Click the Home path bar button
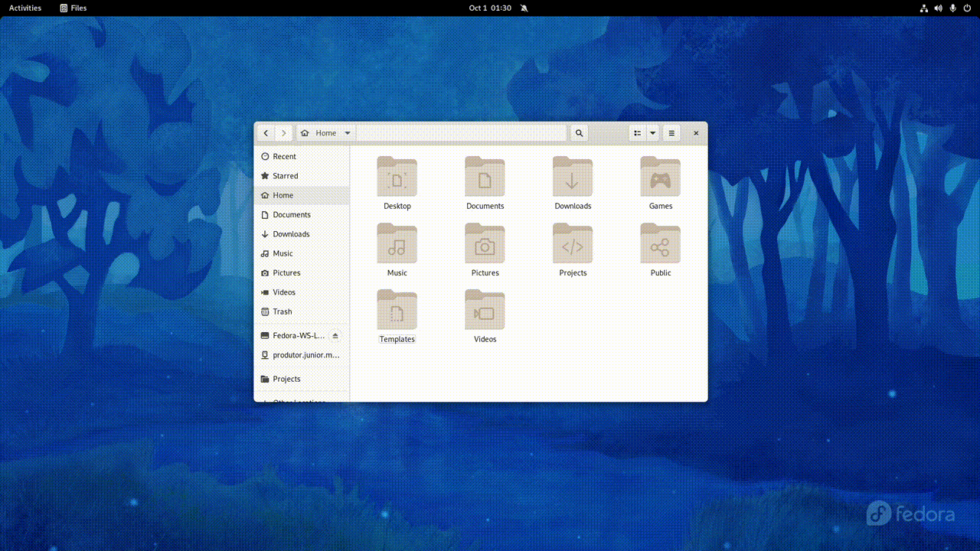Viewport: 980px width, 551px height. point(325,133)
